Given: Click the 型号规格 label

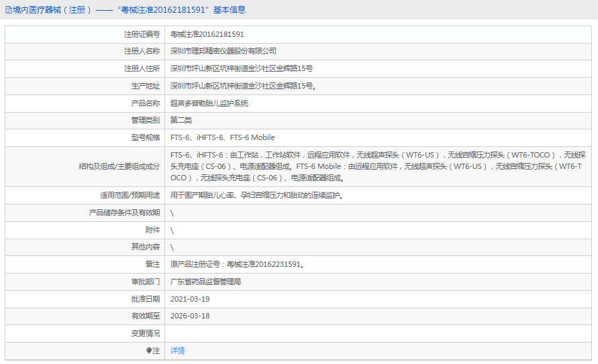Looking at the screenshot, I should (146, 137).
